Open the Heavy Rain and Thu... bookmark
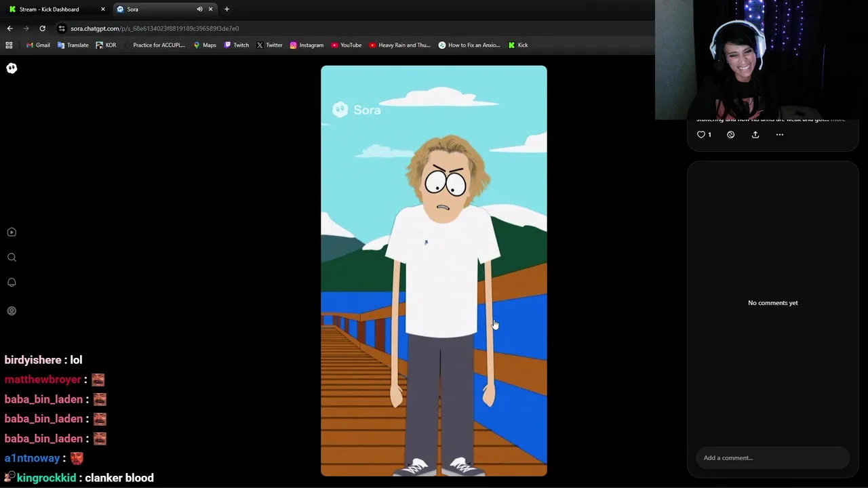This screenshot has height=488, width=868. point(399,45)
